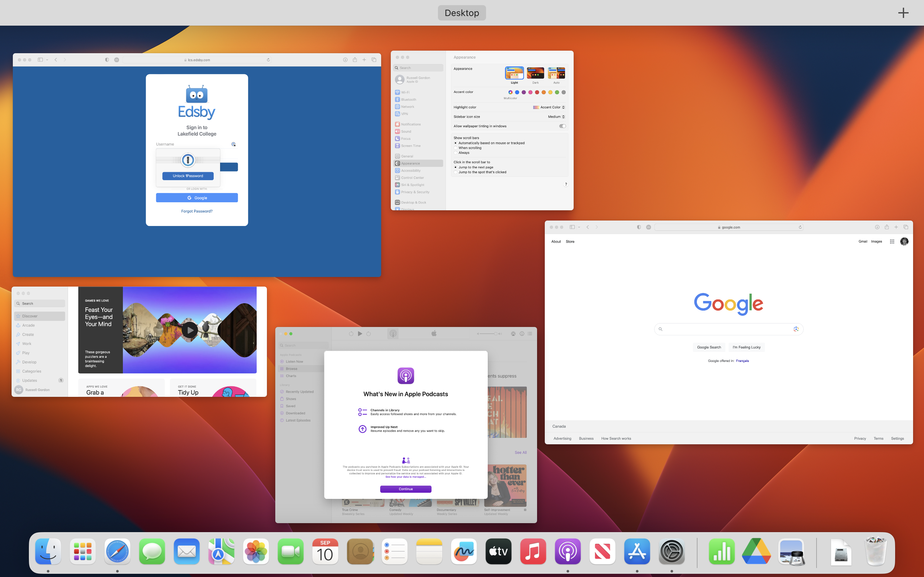Select Arcade in the App Store sidebar
Screen dimensions: 924x577
[28, 325]
